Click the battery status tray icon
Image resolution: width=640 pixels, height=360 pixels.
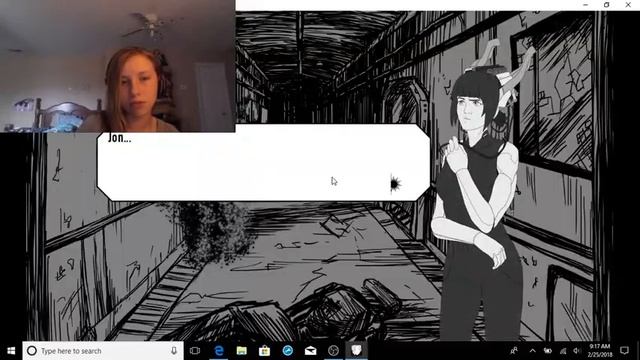[x=547, y=351]
